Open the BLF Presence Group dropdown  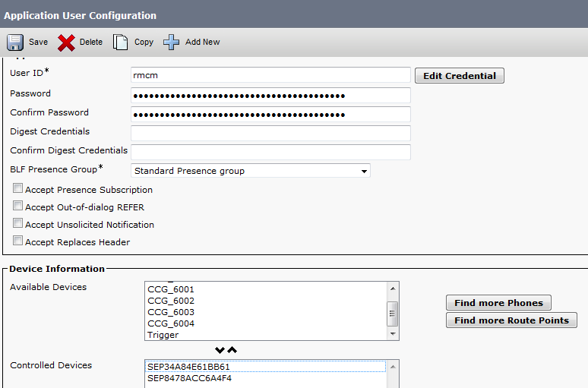(x=251, y=171)
